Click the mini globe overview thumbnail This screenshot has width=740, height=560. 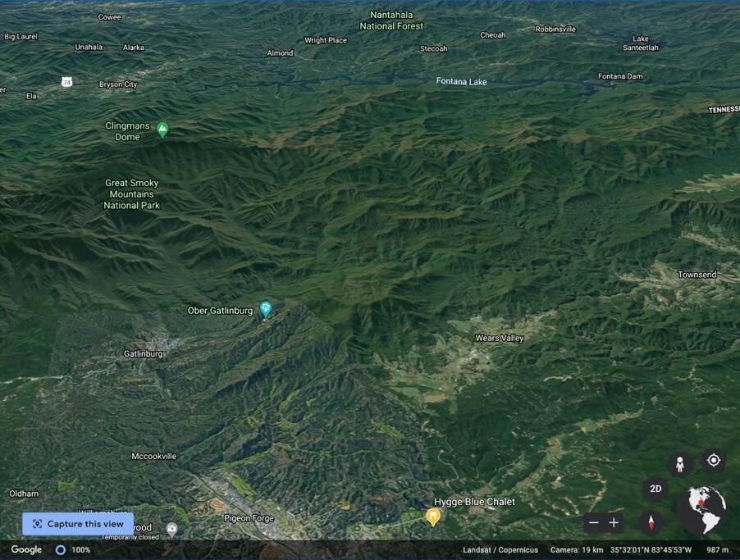point(701,510)
